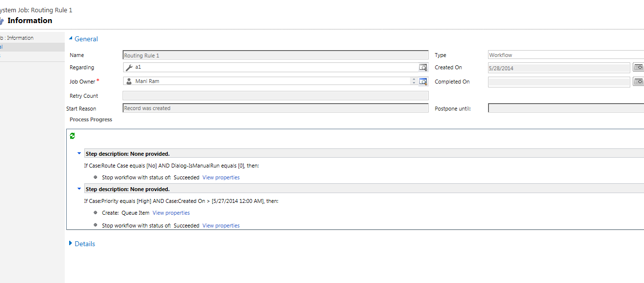This screenshot has height=283, width=644.
Task: Collapse the first Step description entry
Action: 79,153
